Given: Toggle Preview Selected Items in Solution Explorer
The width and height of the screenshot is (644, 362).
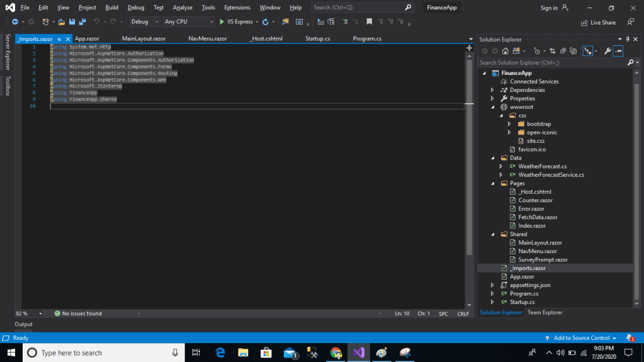Looking at the screenshot, I should (618, 51).
